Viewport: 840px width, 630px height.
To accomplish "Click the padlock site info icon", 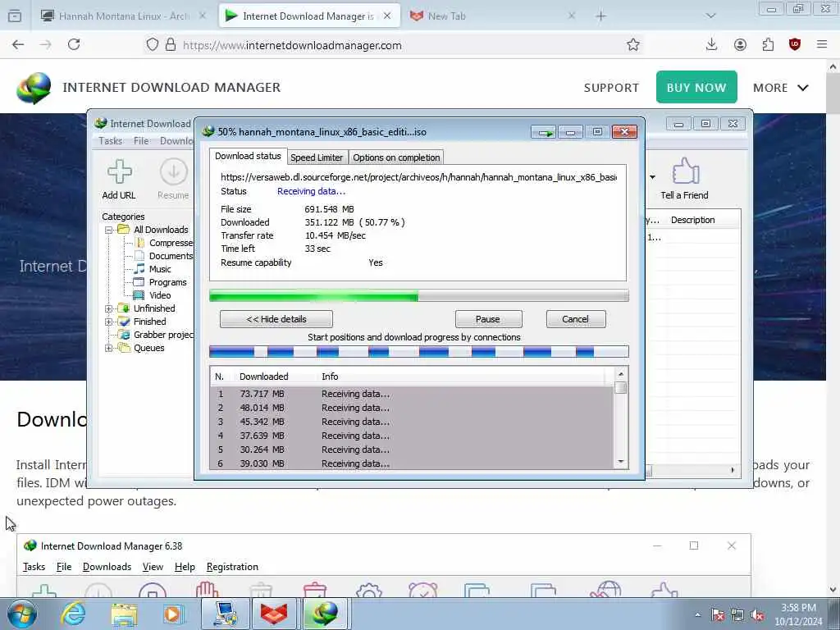I will [171, 45].
